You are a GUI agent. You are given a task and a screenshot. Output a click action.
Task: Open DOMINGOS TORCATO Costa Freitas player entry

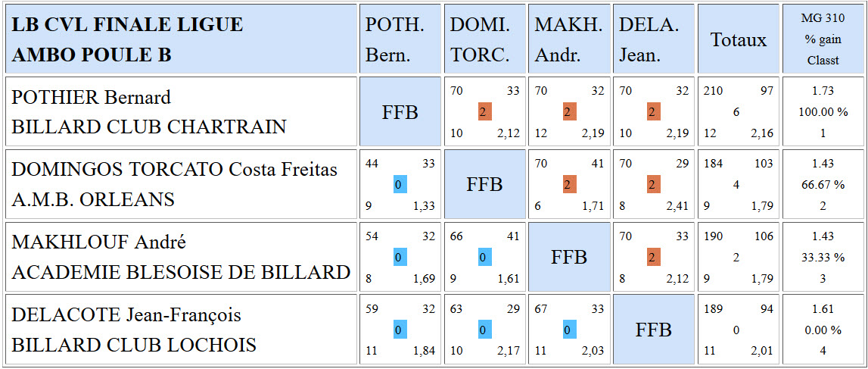pyautogui.click(x=174, y=170)
